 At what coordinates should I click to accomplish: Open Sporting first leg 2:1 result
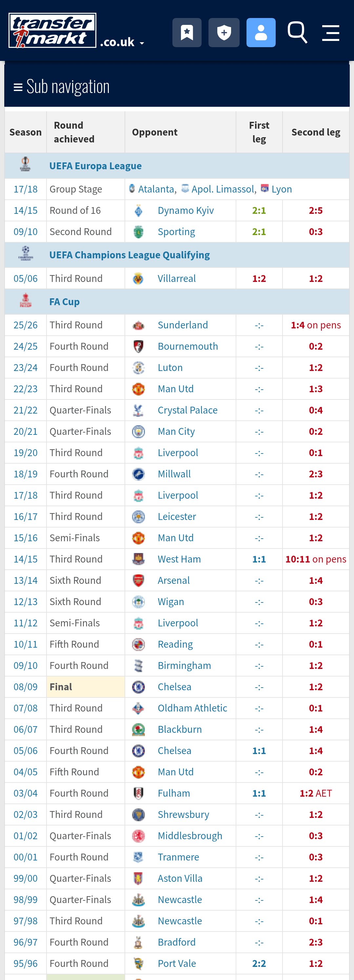tap(259, 232)
